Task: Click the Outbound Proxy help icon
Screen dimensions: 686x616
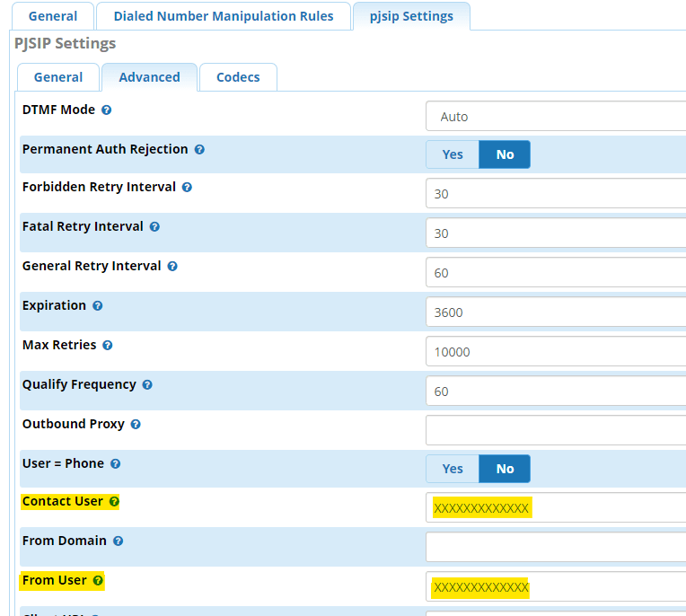Action: [136, 425]
